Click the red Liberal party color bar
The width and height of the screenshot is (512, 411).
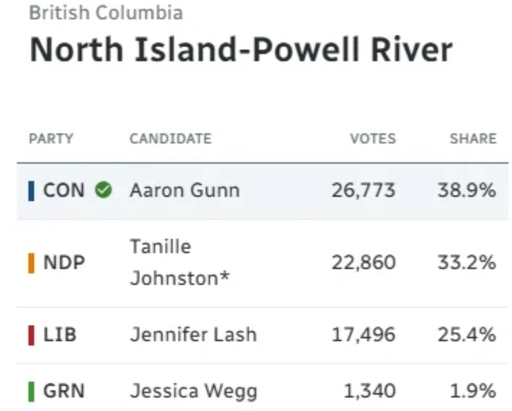(31, 335)
